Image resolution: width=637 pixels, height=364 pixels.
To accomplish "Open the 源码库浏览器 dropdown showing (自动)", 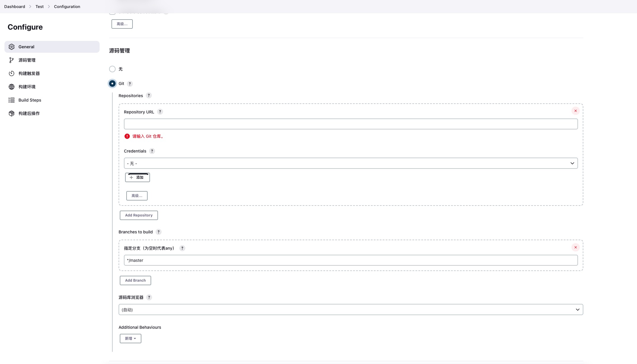I will 351,310.
